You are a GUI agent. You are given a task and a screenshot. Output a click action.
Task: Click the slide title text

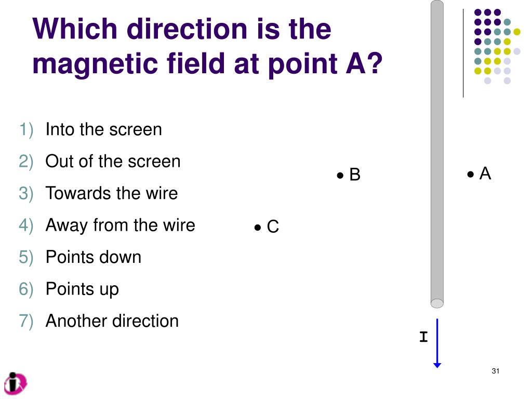coord(207,46)
